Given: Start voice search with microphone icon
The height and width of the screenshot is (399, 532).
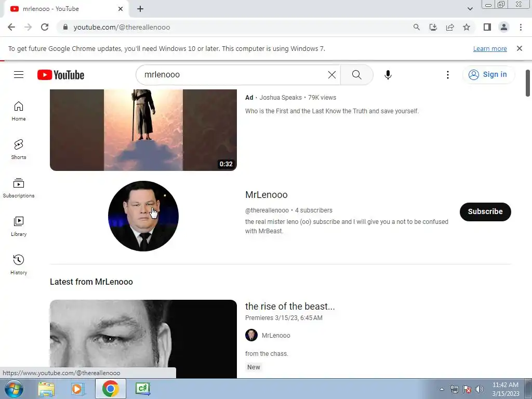Looking at the screenshot, I should tap(388, 75).
